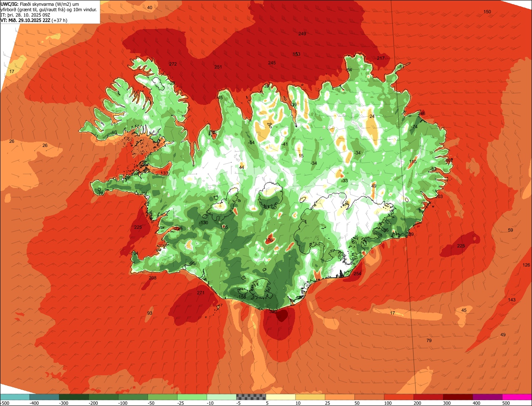Image resolution: width=532 pixels, height=406 pixels.
Task: Click the value 208 off the southwest coast
Action: pyautogui.click(x=153, y=278)
